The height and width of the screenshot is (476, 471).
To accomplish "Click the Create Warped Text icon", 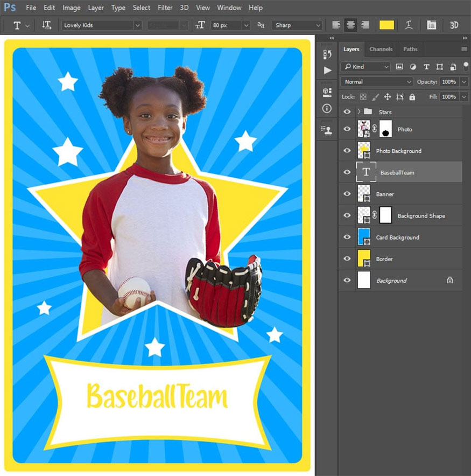I will pos(409,25).
